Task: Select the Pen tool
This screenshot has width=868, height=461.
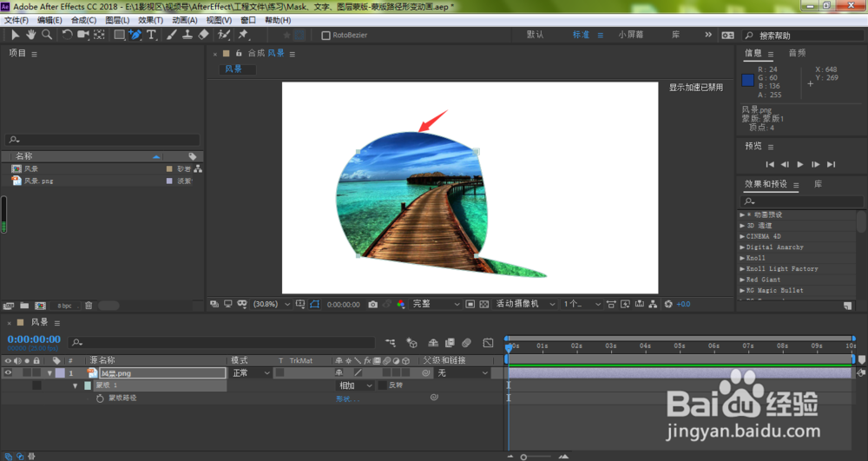Action: click(x=135, y=35)
